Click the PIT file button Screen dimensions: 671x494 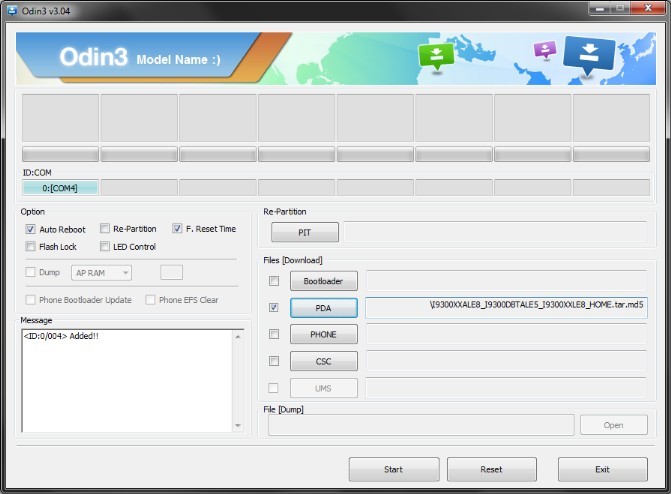[305, 232]
